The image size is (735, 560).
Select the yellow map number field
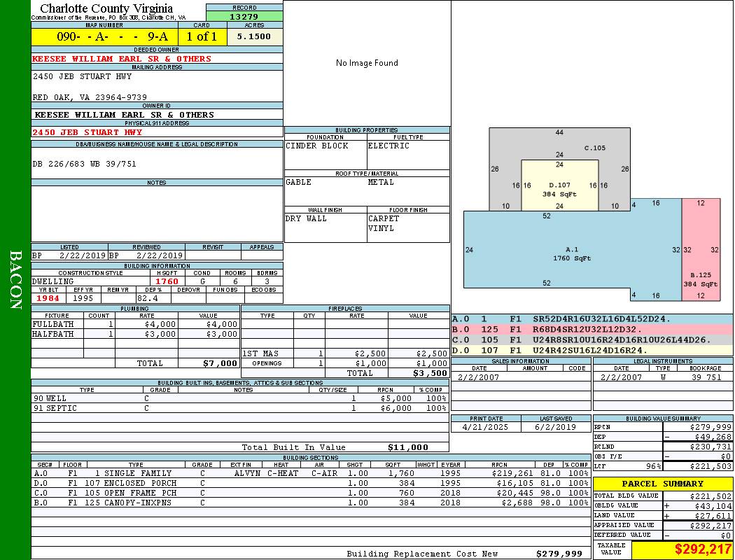[104, 37]
